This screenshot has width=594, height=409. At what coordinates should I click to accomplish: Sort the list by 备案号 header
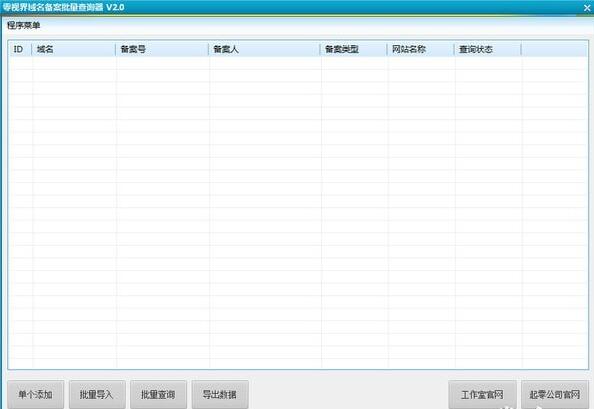coord(162,49)
